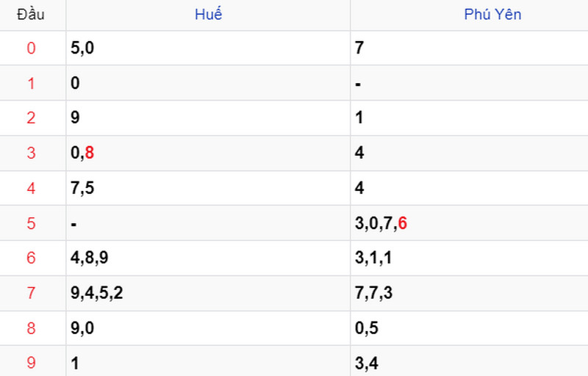588x376 pixels.
Task: Select the red row number 9
Action: (x=31, y=363)
